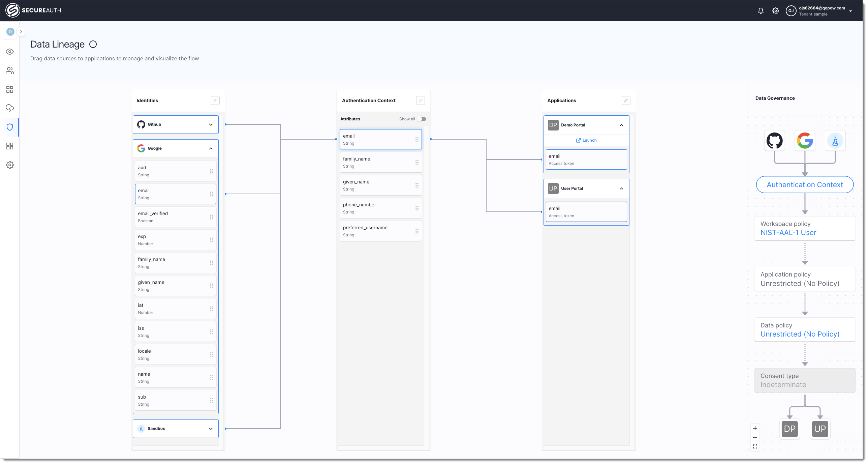The height and width of the screenshot is (464, 868).
Task: Select Consent type Indeterminate card
Action: click(805, 380)
